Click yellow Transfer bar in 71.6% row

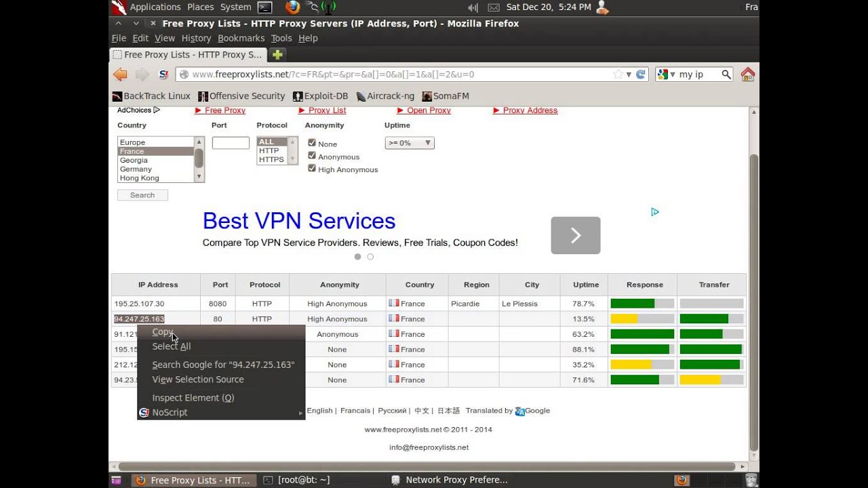coord(700,380)
